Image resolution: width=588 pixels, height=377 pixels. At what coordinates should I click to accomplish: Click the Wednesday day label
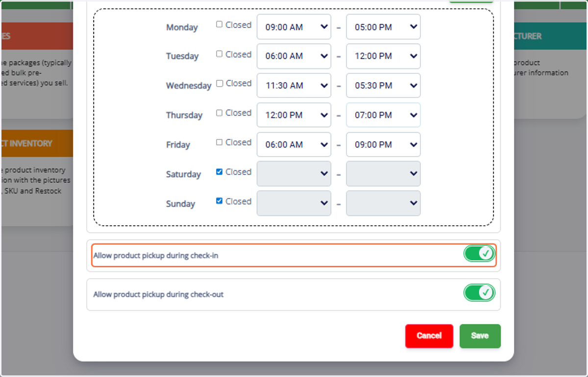(189, 86)
